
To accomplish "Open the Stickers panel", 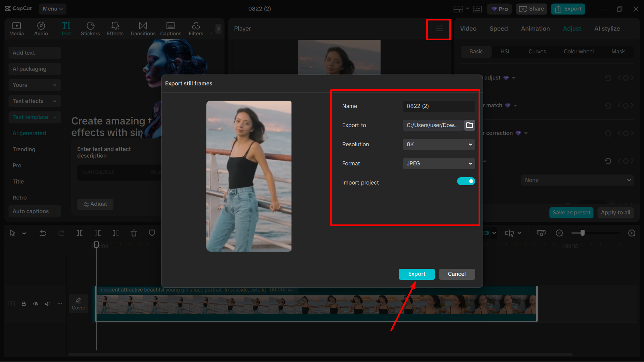I will 90,29.
